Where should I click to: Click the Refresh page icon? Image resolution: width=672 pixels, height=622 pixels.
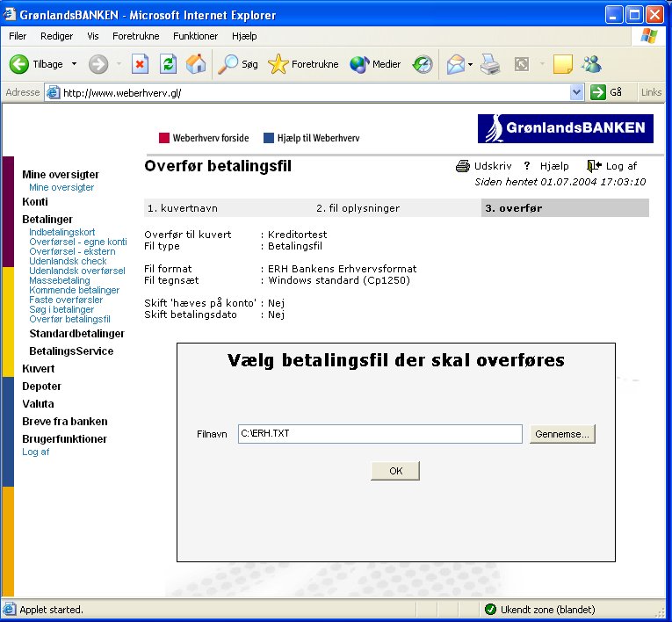168,64
